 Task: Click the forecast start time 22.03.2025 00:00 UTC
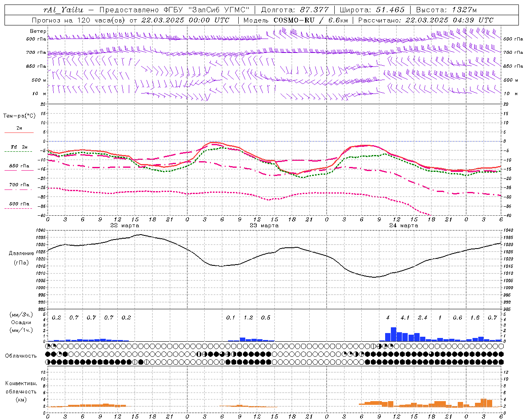coord(185,20)
